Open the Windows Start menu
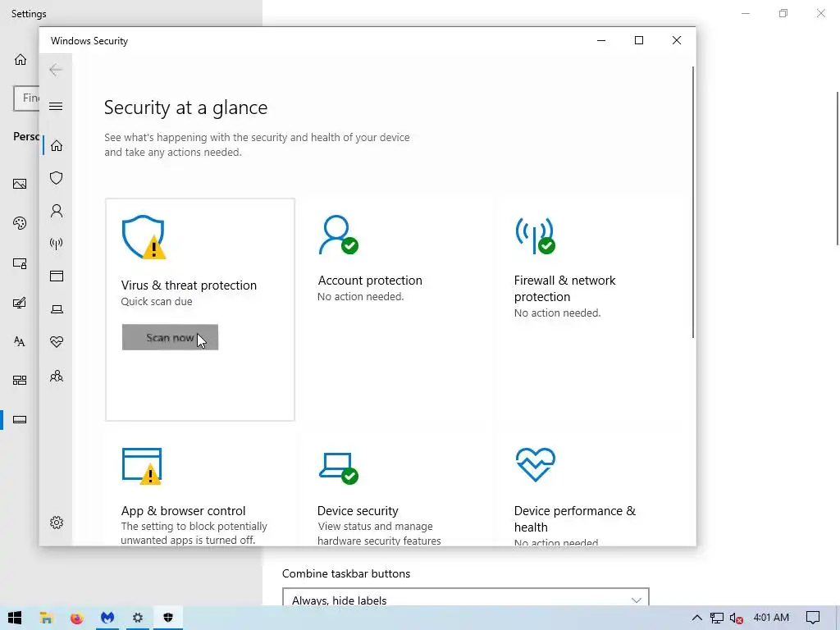 pyautogui.click(x=15, y=618)
